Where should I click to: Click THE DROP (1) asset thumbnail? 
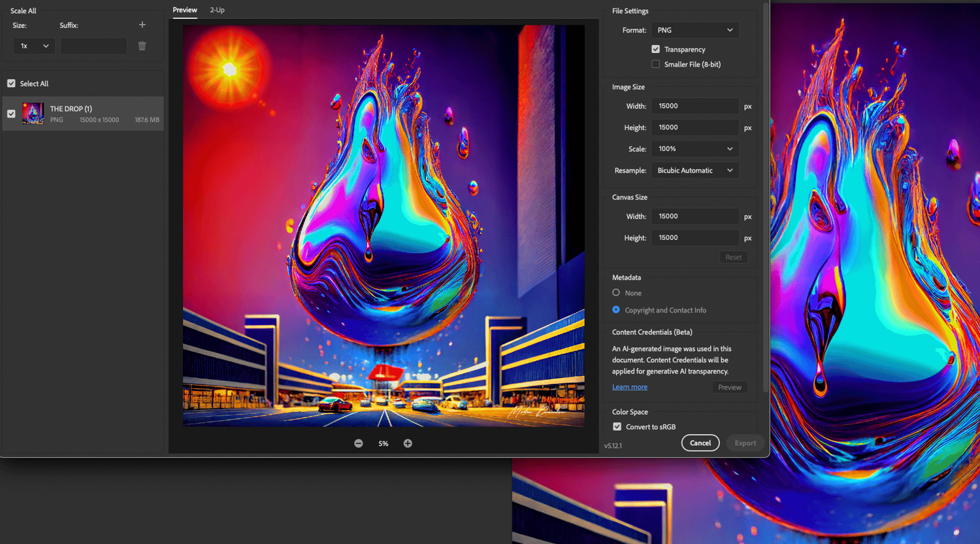point(33,114)
